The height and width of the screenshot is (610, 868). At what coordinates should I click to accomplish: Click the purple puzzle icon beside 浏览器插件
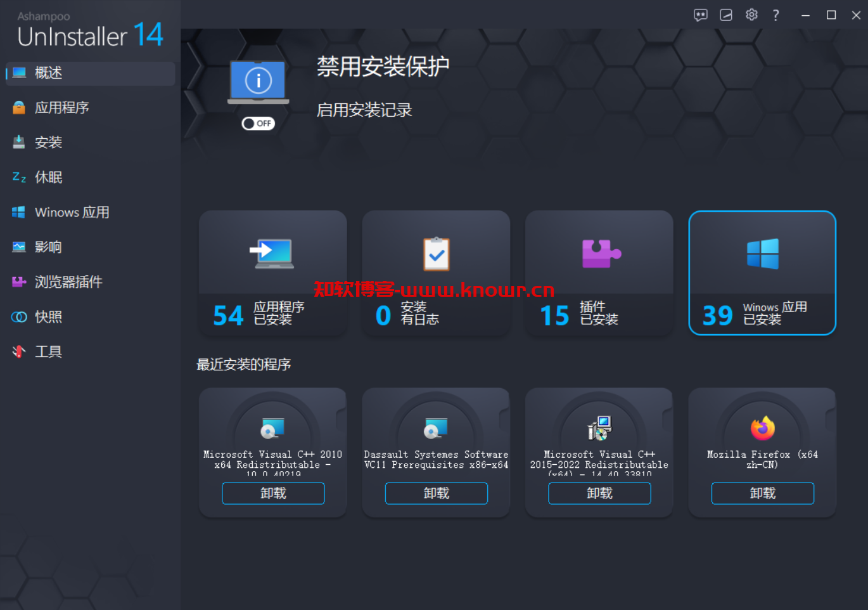pyautogui.click(x=19, y=282)
